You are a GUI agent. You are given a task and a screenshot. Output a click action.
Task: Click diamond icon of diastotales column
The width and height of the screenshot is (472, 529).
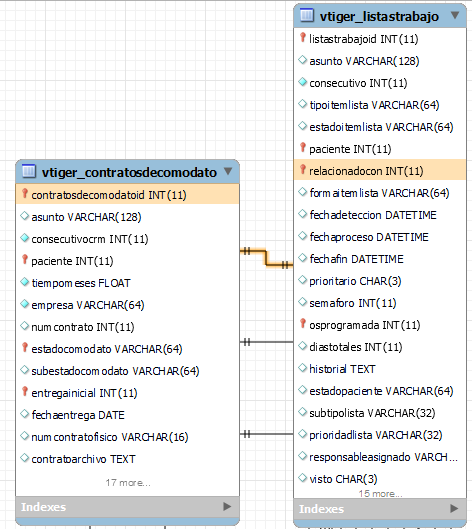tap(303, 346)
